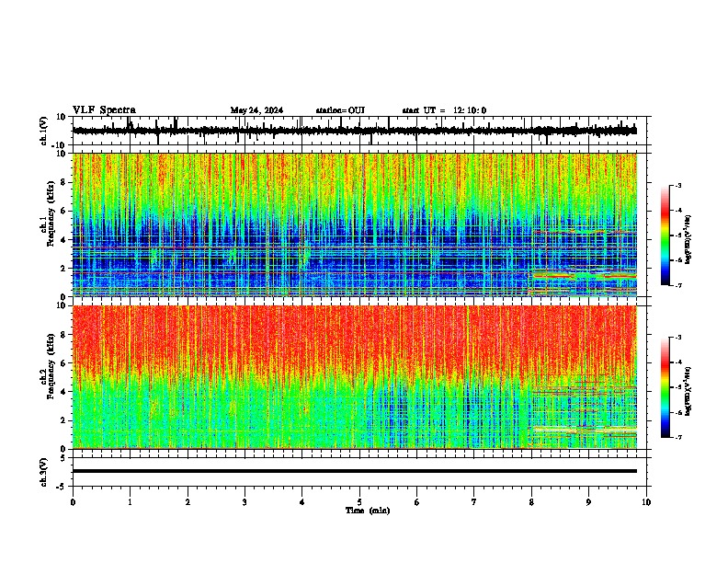Click the "-7" label on ch.2 color bar

(677, 437)
